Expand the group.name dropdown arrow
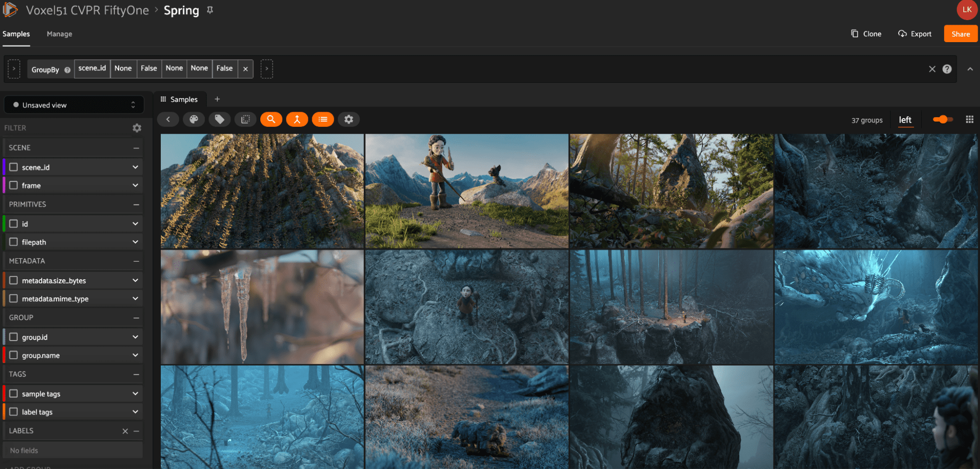This screenshot has height=469, width=980. pos(135,355)
